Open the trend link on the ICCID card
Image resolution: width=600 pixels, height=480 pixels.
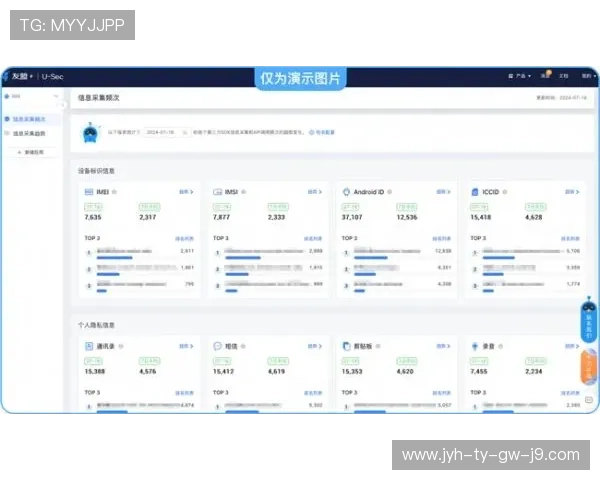572,192
